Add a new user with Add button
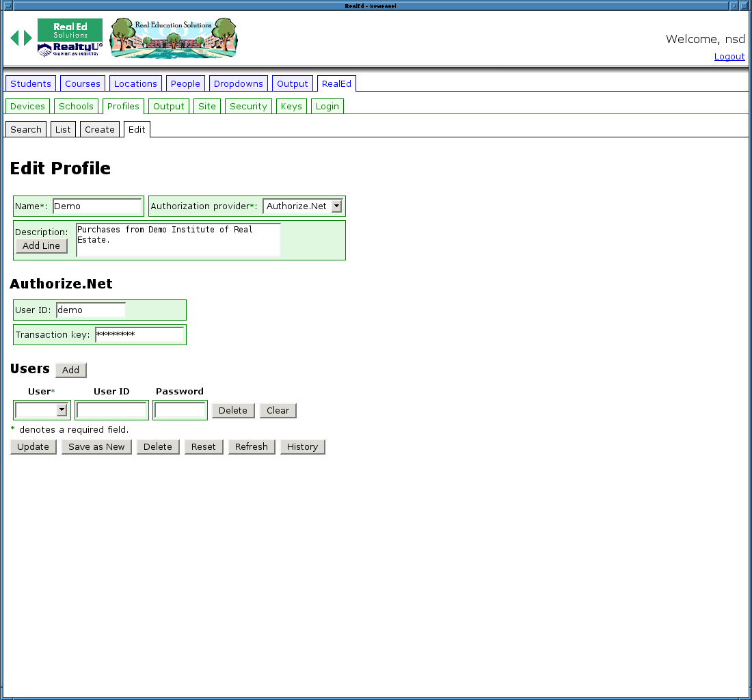The height and width of the screenshot is (700, 752). pyautogui.click(x=70, y=370)
